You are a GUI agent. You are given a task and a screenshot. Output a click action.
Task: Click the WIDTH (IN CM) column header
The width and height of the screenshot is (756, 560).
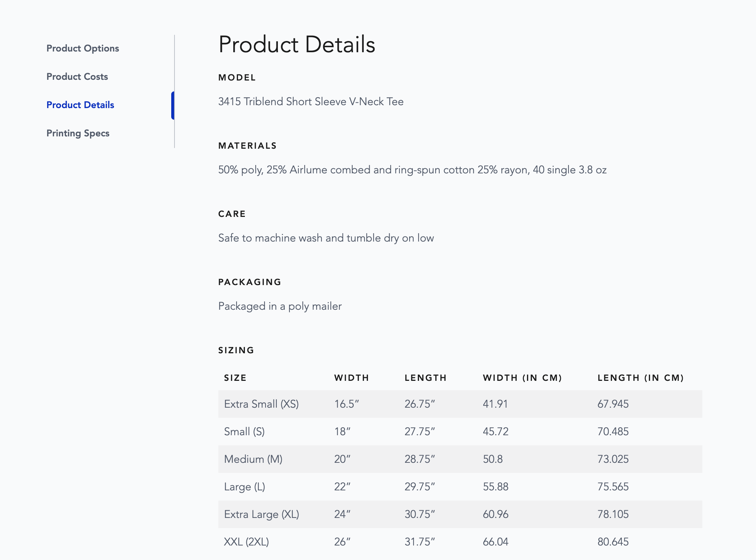click(x=522, y=378)
